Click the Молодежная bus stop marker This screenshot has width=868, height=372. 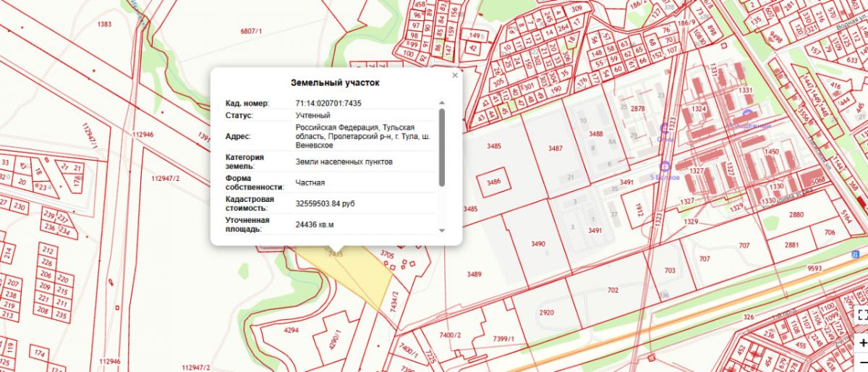click(746, 114)
